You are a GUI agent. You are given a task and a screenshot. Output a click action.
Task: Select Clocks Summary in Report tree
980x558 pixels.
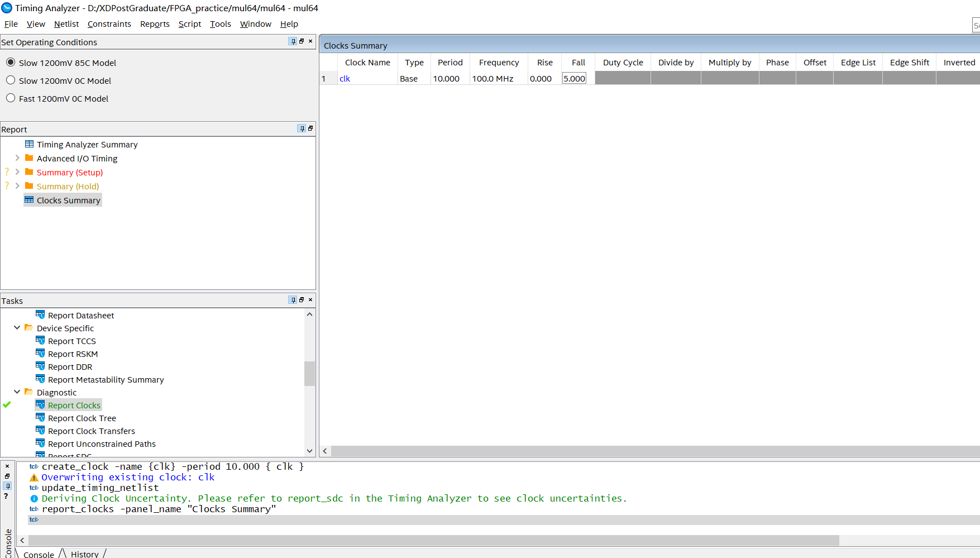(69, 201)
